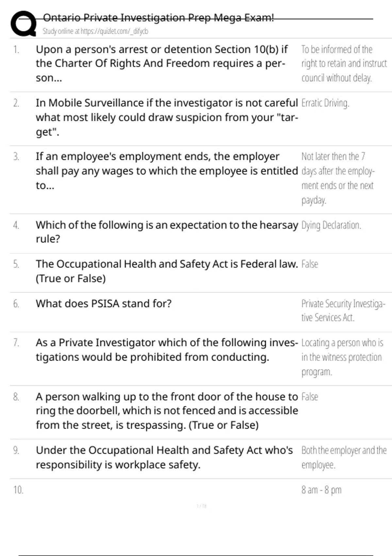Click the 'Both the employer and the employee' answer

(344, 457)
